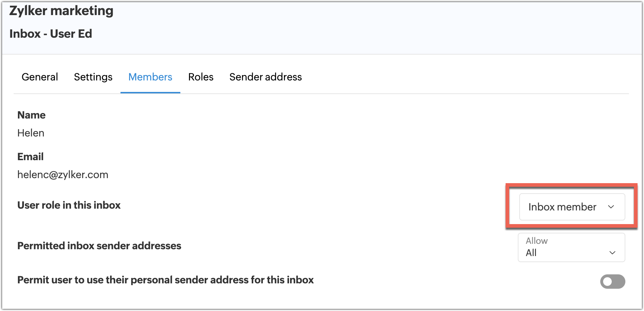Image resolution: width=644 pixels, height=311 pixels.
Task: Click the Permit user personal sender address label
Action: click(x=165, y=280)
